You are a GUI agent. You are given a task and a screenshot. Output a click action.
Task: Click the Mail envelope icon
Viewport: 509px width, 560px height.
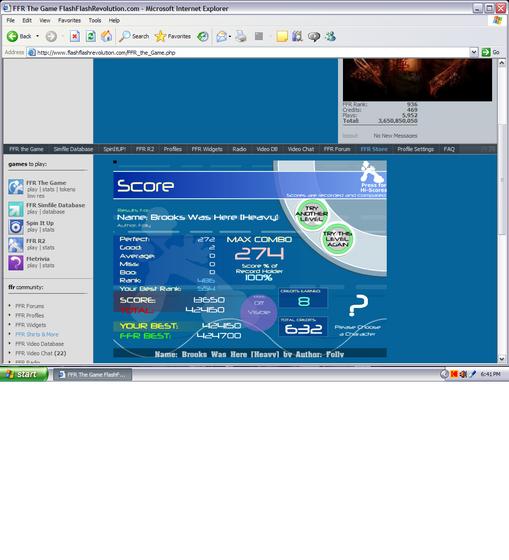click(221, 36)
